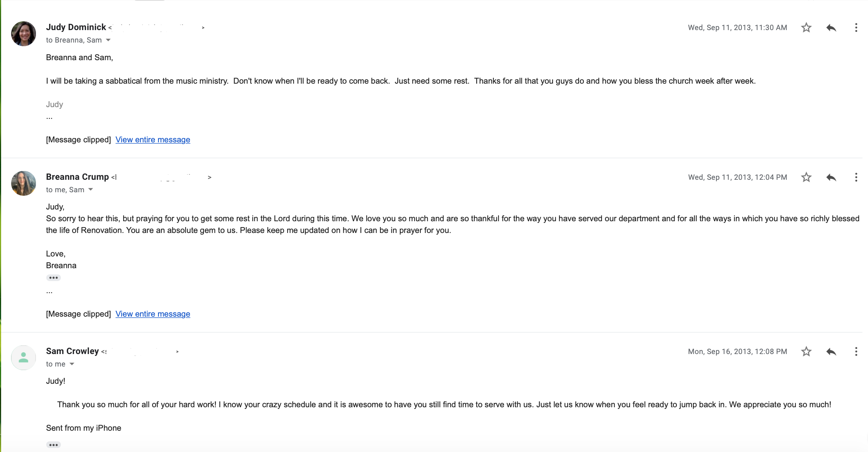This screenshot has width=868, height=452.
Task: Show trimmed content in Sam's message
Action: pos(54,445)
